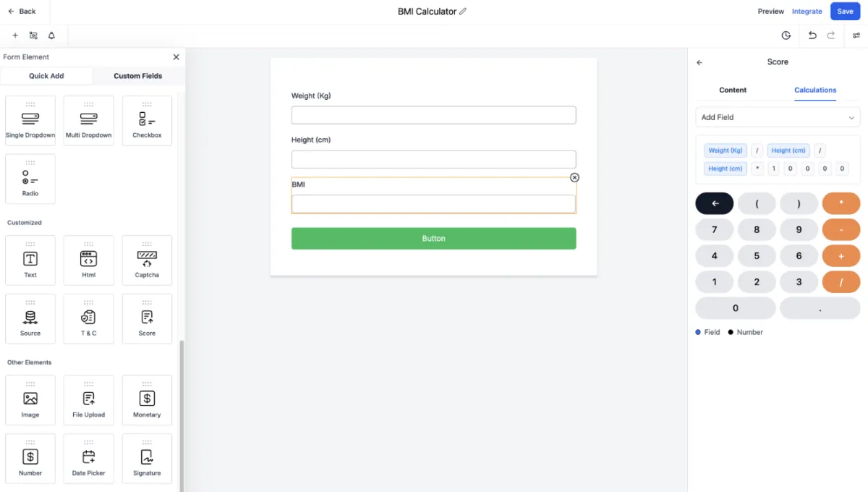The width and height of the screenshot is (868, 492).
Task: Click the notification bell icon
Action: pos(51,35)
